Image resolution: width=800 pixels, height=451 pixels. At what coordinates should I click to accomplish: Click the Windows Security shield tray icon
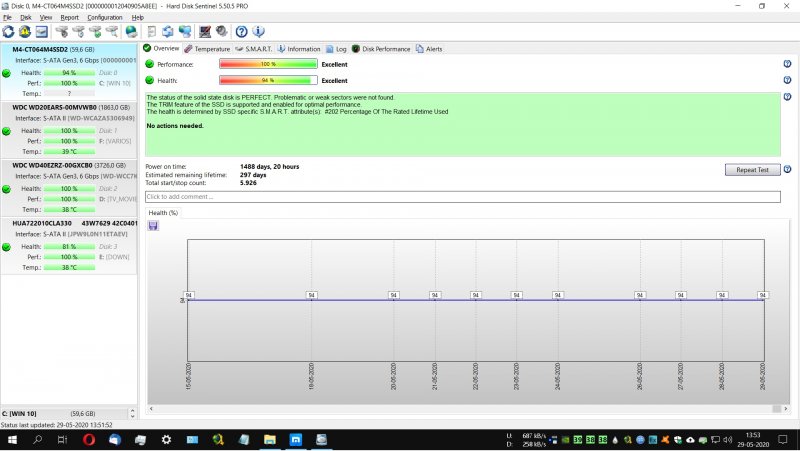(678, 439)
